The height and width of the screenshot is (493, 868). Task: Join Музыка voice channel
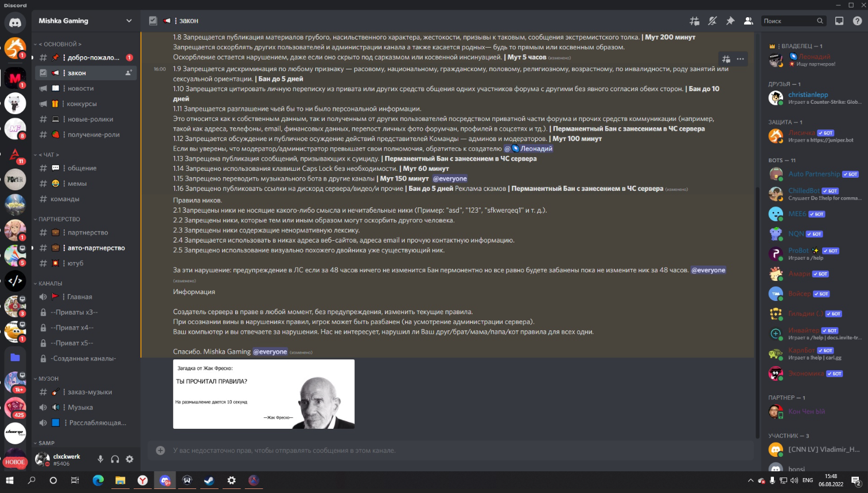(x=86, y=407)
